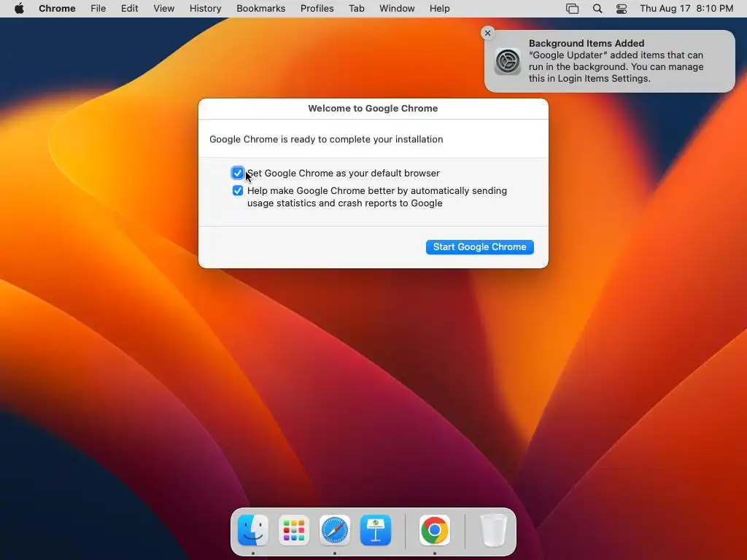Viewport: 747px width, 560px height.
Task: Click the Start Google Chrome button
Action: tap(480, 246)
